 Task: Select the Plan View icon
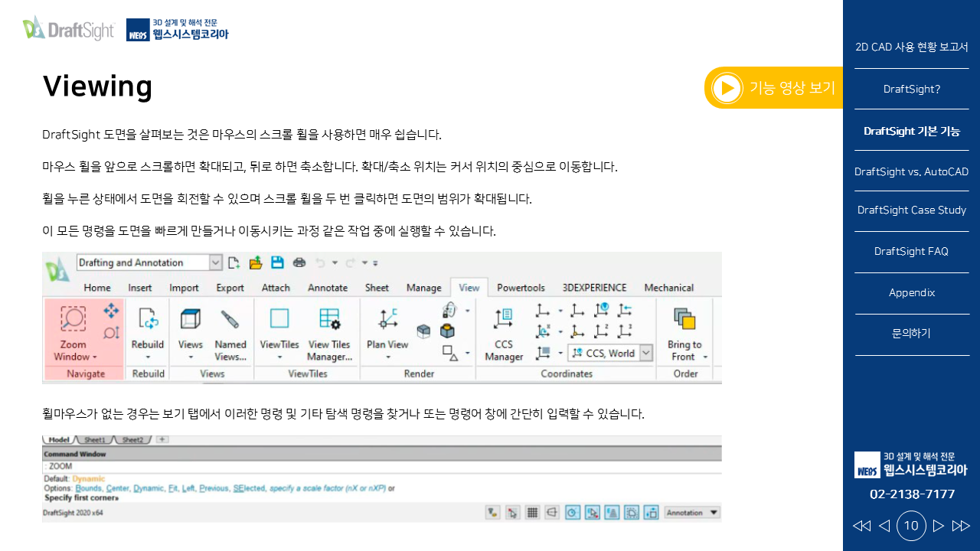(x=387, y=319)
